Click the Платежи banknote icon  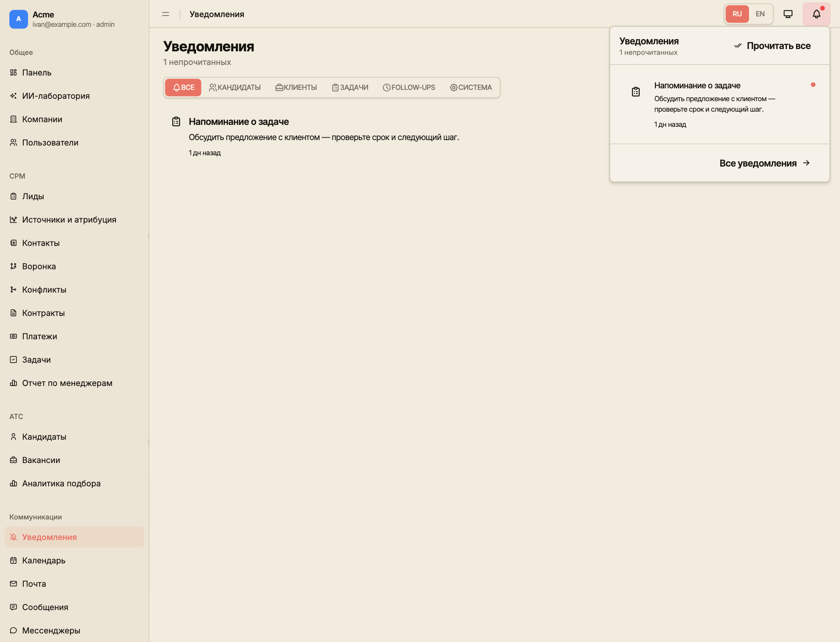point(14,336)
